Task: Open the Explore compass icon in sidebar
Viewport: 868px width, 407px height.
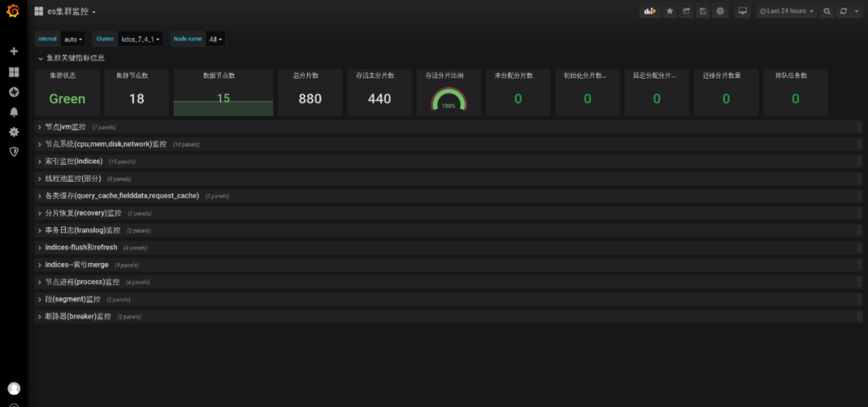Action: coord(14,92)
